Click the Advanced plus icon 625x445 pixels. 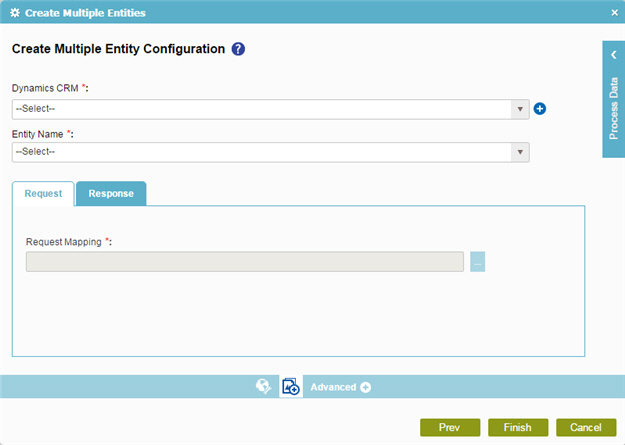(x=366, y=387)
